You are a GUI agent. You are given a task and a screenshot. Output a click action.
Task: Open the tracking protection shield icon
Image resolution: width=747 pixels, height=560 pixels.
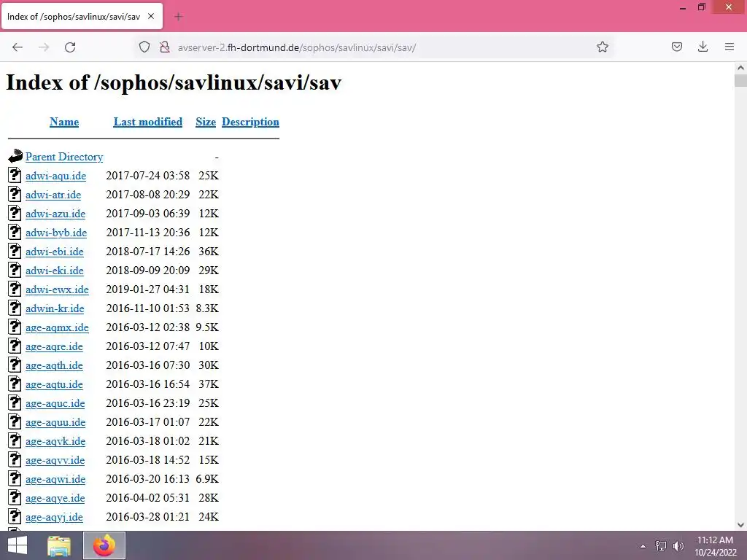point(144,47)
